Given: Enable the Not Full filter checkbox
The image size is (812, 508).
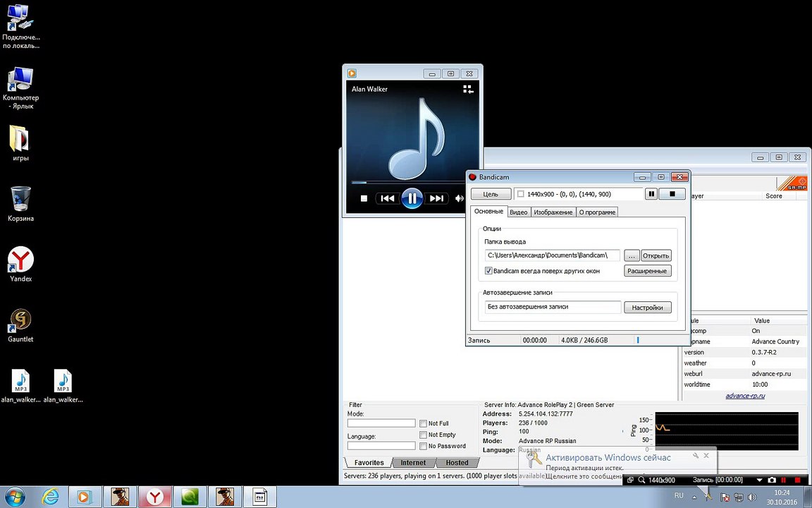Looking at the screenshot, I should click(x=423, y=423).
